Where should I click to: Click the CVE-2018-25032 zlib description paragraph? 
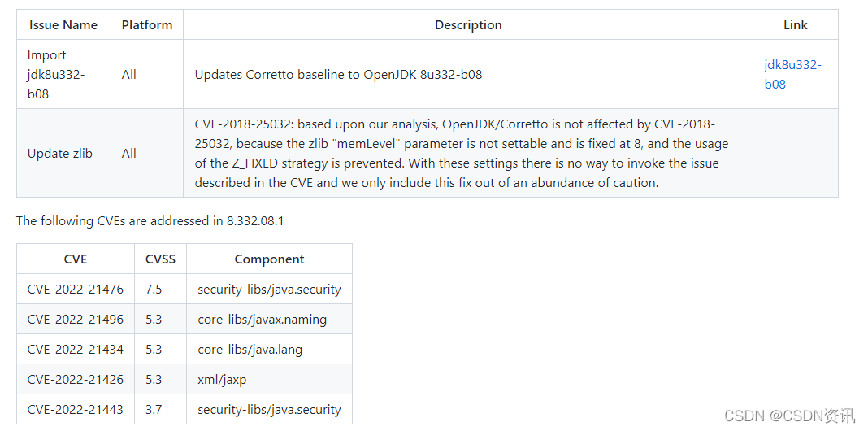(461, 153)
